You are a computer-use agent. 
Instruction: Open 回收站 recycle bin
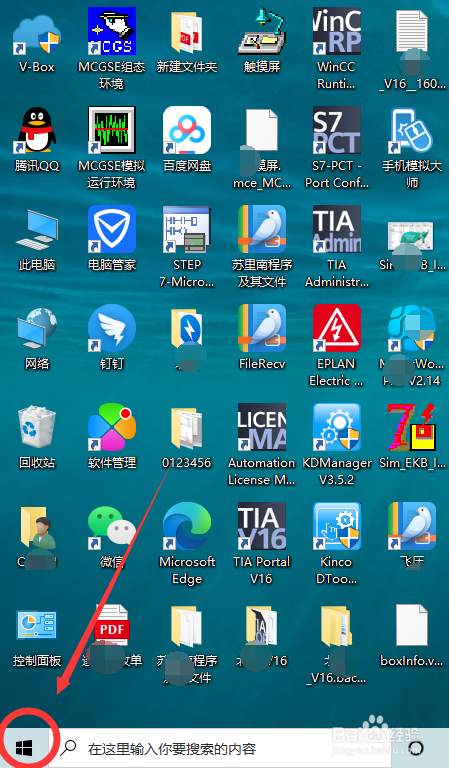[x=36, y=427]
